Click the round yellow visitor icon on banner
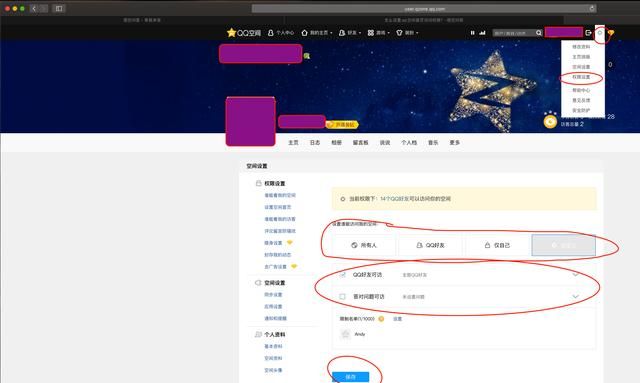This screenshot has height=383, width=640. point(550,122)
